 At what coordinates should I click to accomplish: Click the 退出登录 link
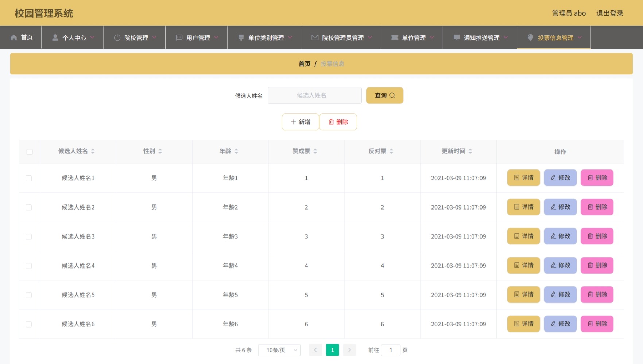(610, 13)
